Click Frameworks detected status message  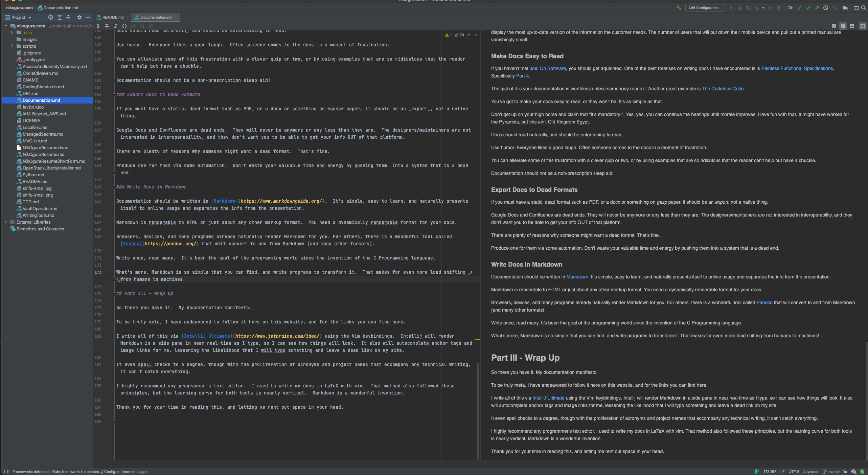pos(79,472)
